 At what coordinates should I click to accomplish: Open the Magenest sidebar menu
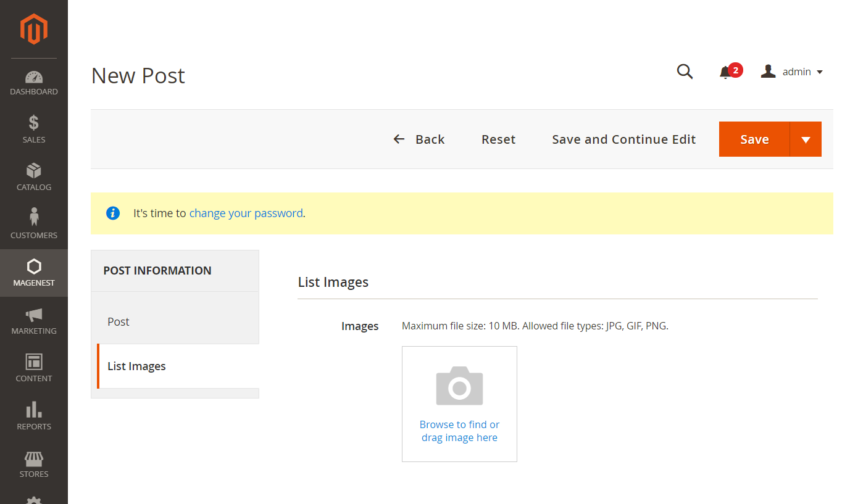[34, 273]
